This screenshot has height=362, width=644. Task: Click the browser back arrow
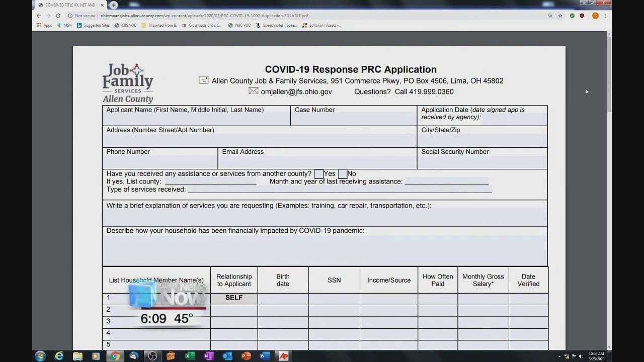pos(39,16)
